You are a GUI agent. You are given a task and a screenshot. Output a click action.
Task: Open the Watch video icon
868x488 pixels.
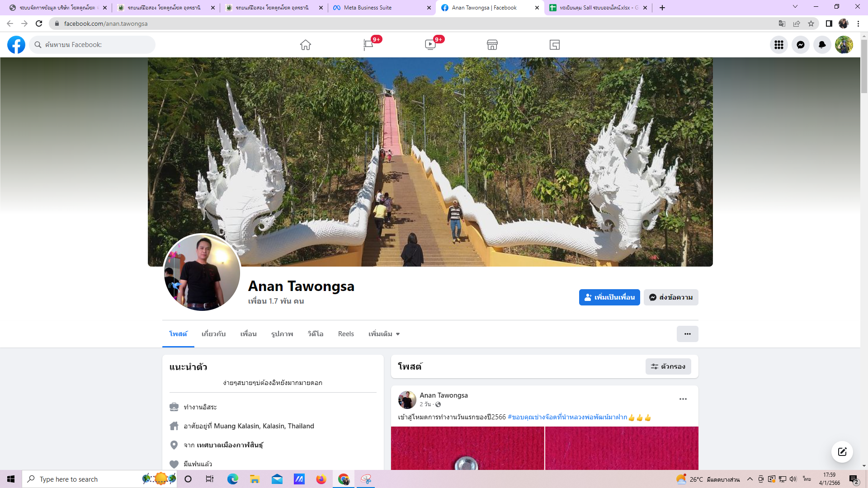pos(430,45)
